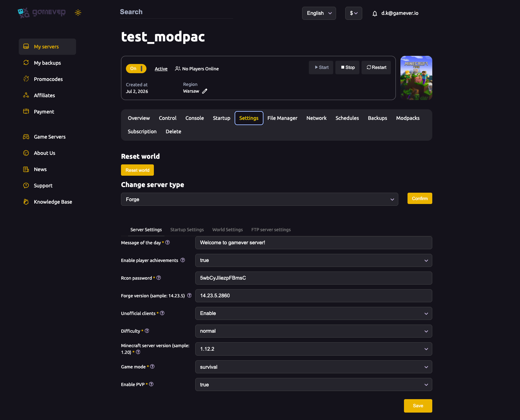Open the Modpacks tab
The image size is (520, 420).
click(x=408, y=118)
